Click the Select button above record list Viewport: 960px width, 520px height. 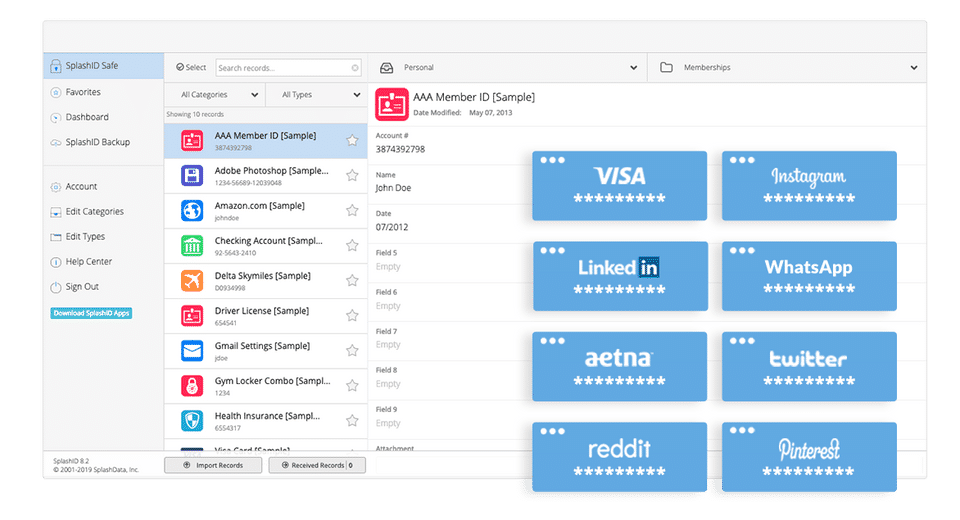click(191, 67)
